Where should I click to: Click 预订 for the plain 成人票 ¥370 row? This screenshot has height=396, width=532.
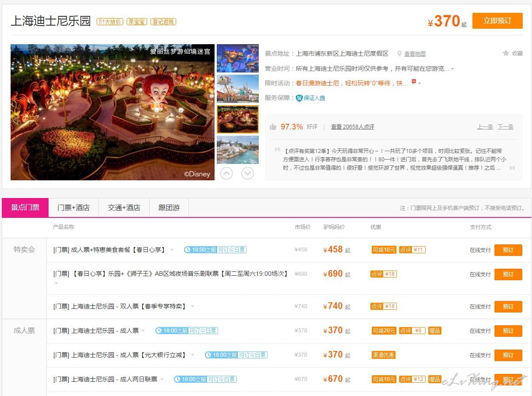[x=508, y=331]
